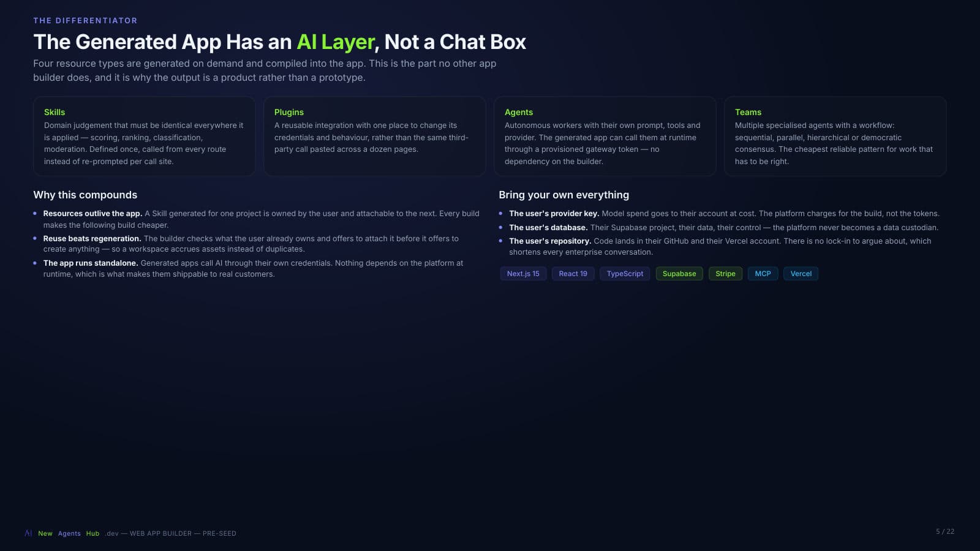This screenshot has height=551, width=980.
Task: Click the '5 / 22' page number
Action: click(x=945, y=531)
